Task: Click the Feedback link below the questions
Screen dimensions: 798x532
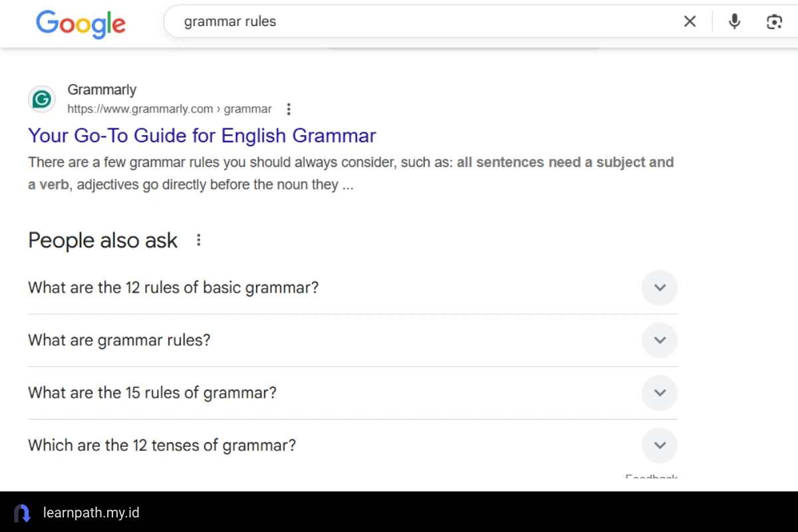Action: tap(651, 477)
